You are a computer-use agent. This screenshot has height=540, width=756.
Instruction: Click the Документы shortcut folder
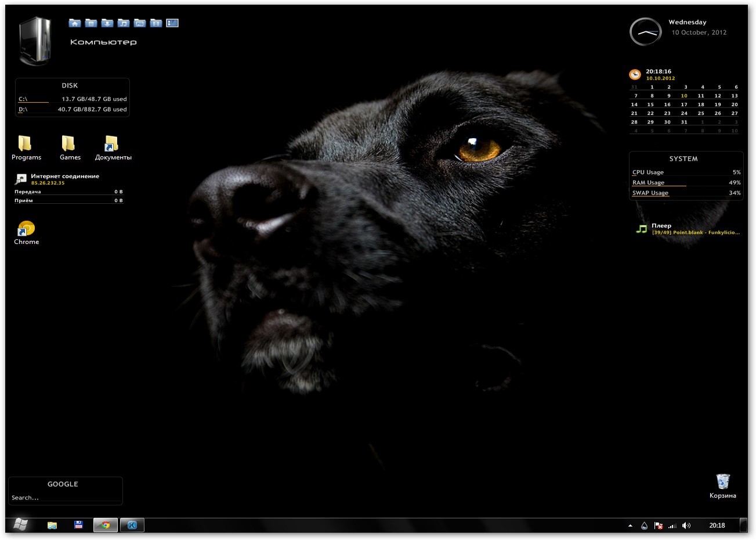pos(112,143)
